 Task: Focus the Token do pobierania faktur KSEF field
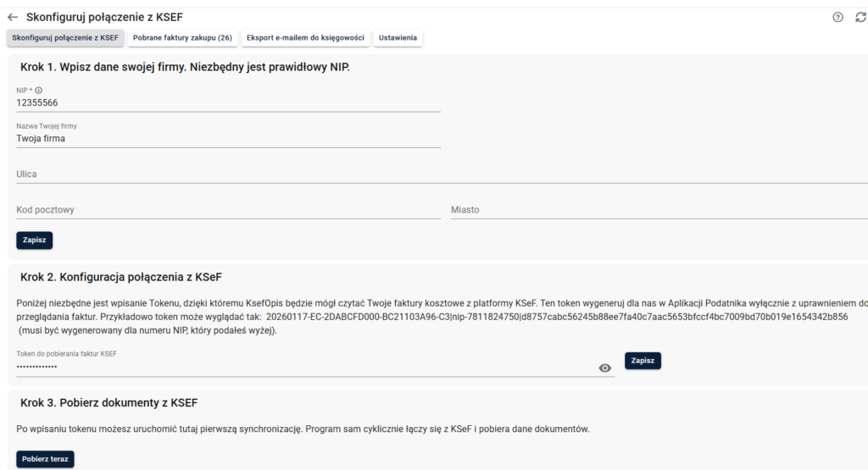[x=305, y=366]
